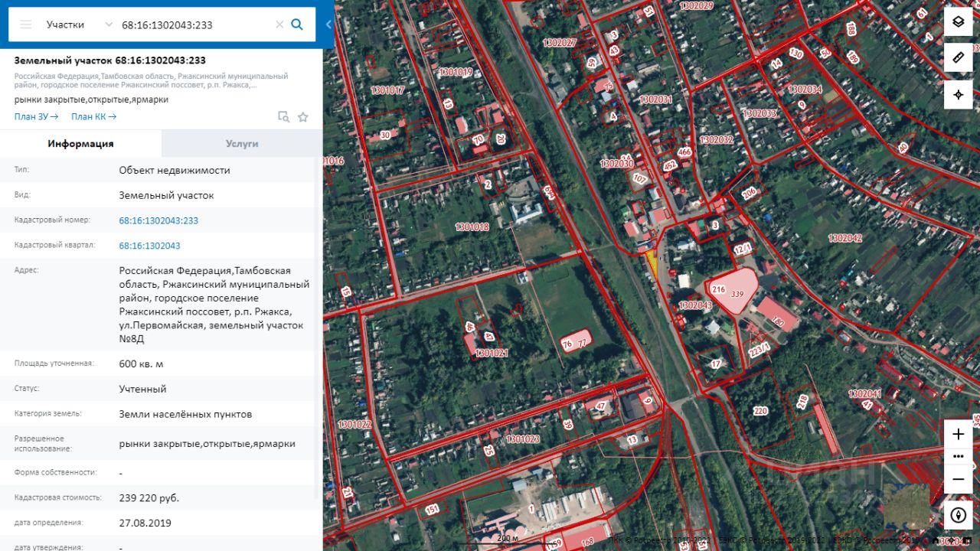Open the Участки search type dropdown

click(x=79, y=24)
